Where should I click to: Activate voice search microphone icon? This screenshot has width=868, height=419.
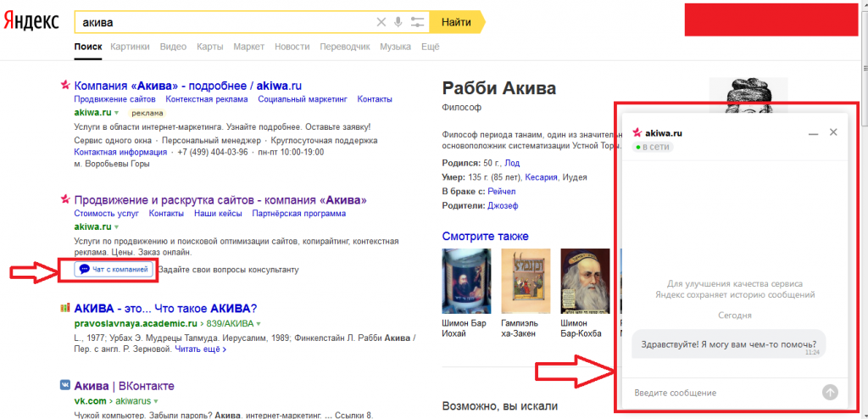398,22
